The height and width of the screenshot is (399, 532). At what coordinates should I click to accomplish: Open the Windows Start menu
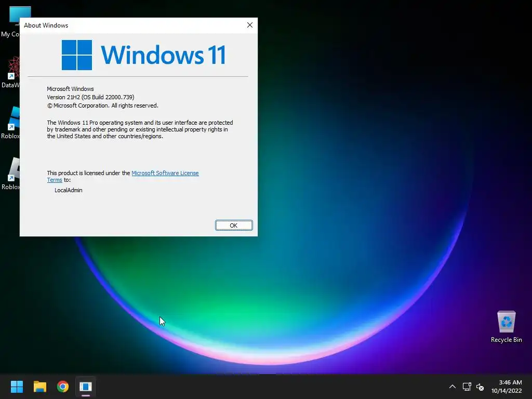(17, 387)
